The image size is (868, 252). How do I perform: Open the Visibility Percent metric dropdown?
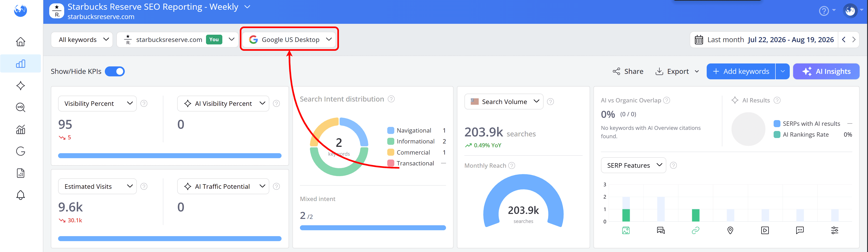tap(97, 103)
